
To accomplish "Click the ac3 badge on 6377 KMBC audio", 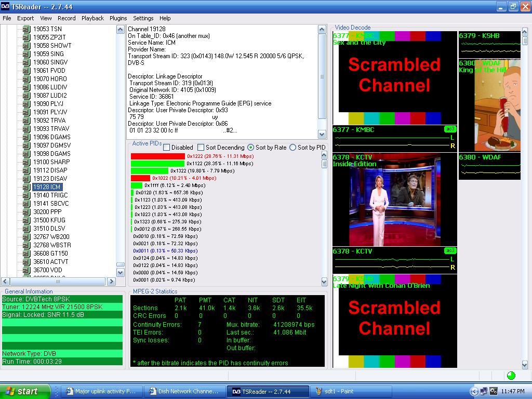I will 450,129.
